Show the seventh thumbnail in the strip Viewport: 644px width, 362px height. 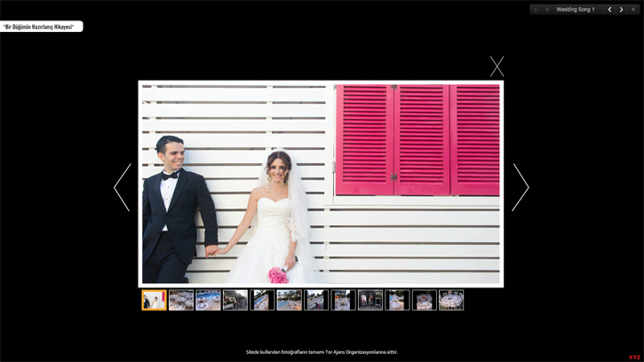click(316, 300)
